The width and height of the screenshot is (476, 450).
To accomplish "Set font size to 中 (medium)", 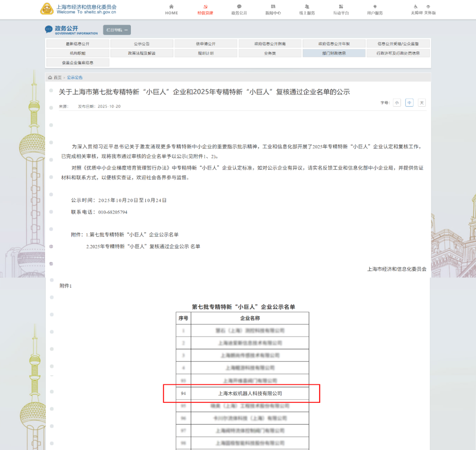I will (x=409, y=103).
